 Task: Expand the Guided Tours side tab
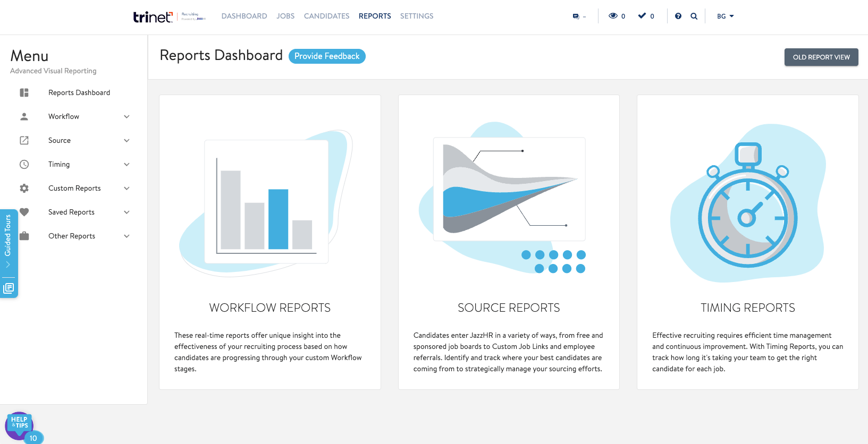pyautogui.click(x=8, y=242)
